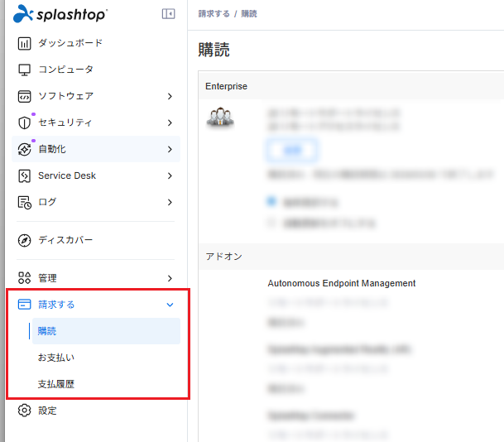
Task: Click the billing card icon
Action: (x=25, y=305)
